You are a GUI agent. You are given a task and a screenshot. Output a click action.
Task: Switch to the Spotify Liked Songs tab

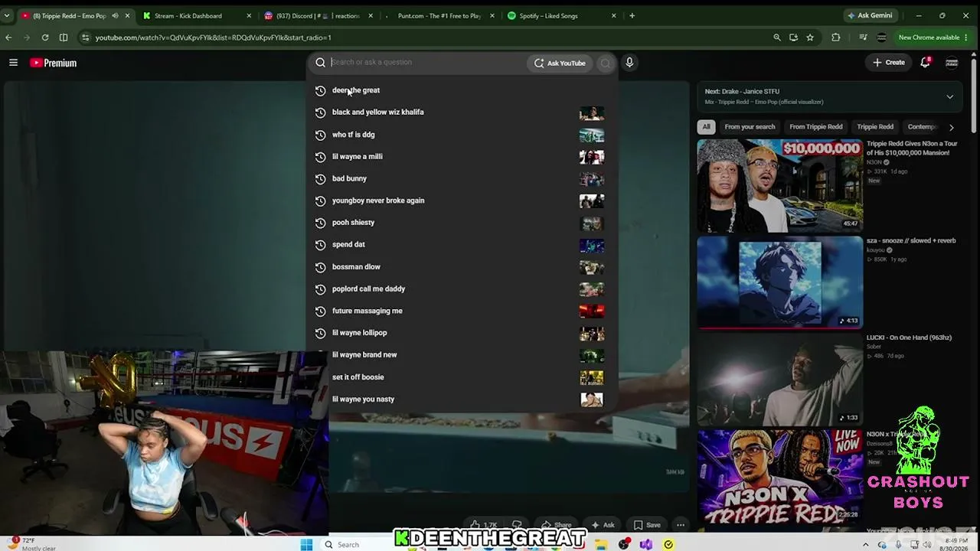(x=560, y=15)
